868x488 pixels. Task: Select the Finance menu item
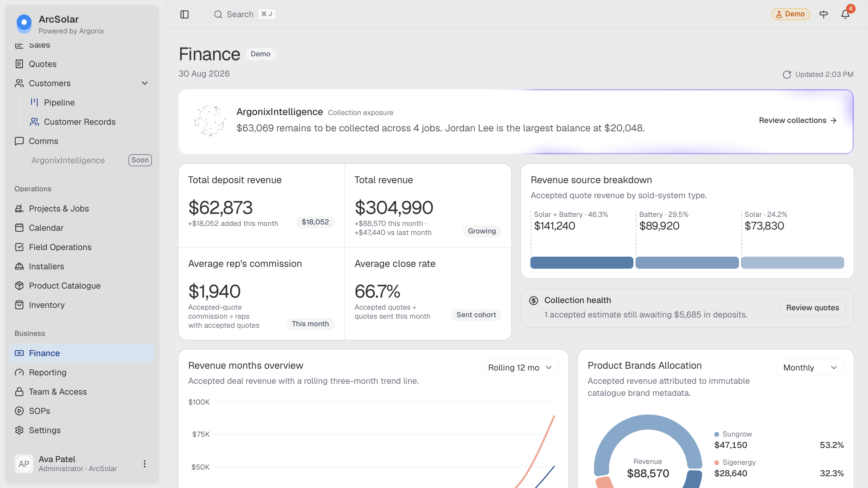click(x=82, y=353)
